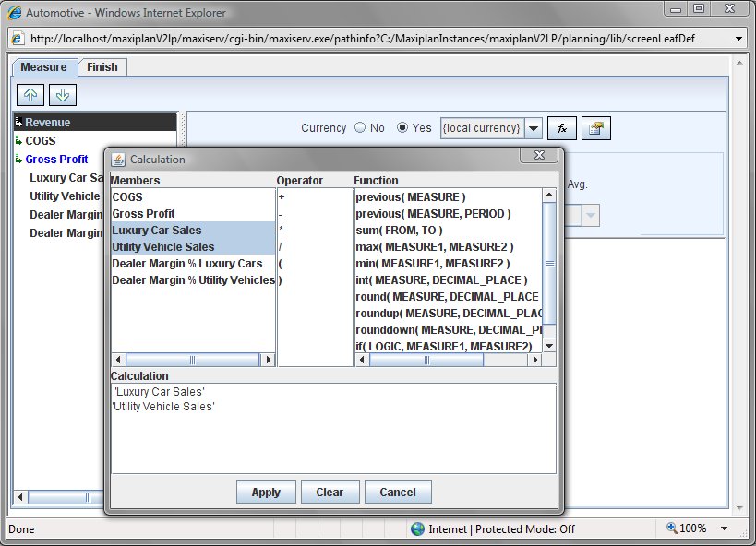Click the properties icon beside fx button
The height and width of the screenshot is (546, 756).
(595, 128)
